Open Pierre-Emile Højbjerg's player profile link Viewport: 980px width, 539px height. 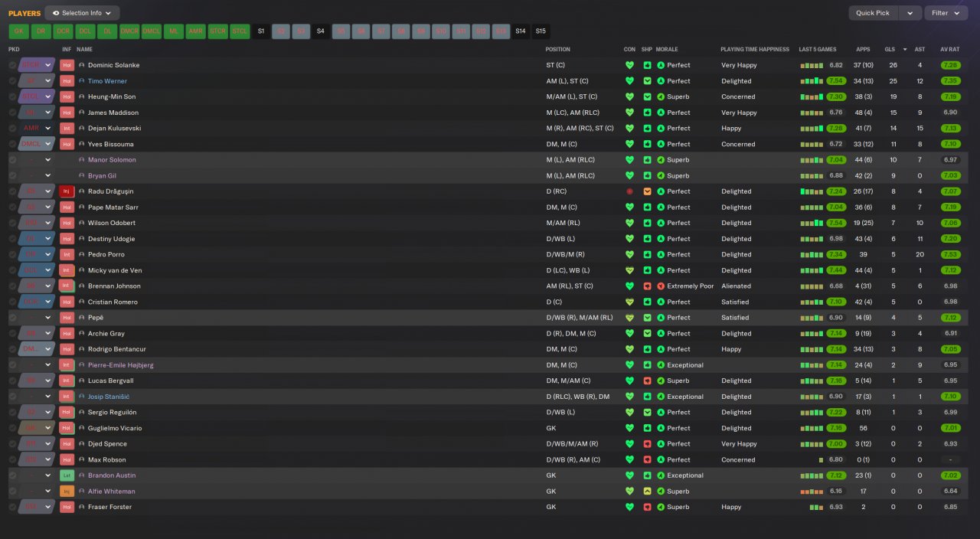(x=120, y=365)
